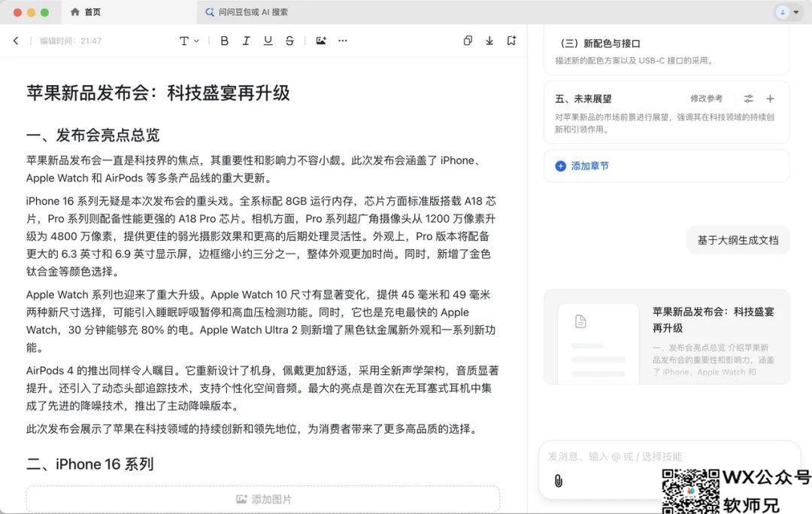Click heading 一、发布会亮点总览
The width and height of the screenshot is (812, 514).
[92, 135]
